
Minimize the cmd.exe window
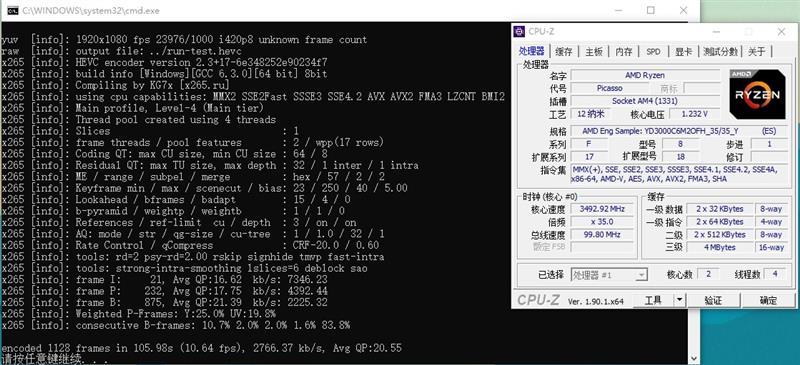[618, 10]
